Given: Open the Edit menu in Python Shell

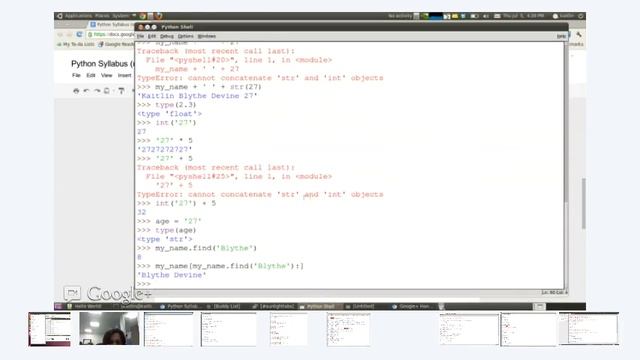Looking at the screenshot, I should coord(152,36).
